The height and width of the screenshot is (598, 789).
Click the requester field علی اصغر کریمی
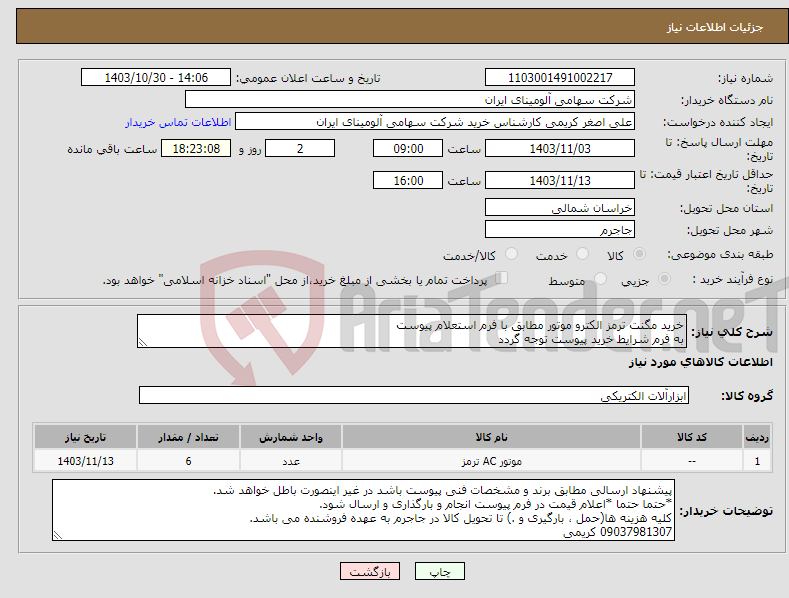pyautogui.click(x=435, y=122)
